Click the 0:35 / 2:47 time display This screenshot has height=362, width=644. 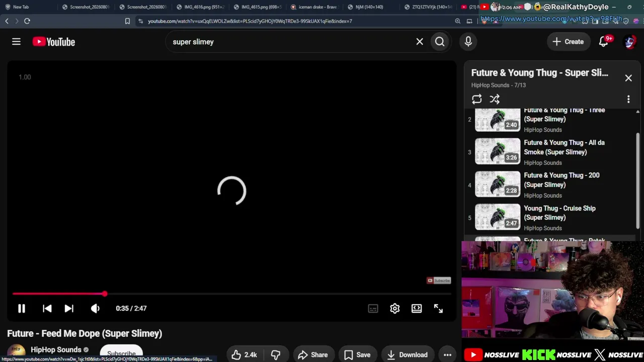131,308
